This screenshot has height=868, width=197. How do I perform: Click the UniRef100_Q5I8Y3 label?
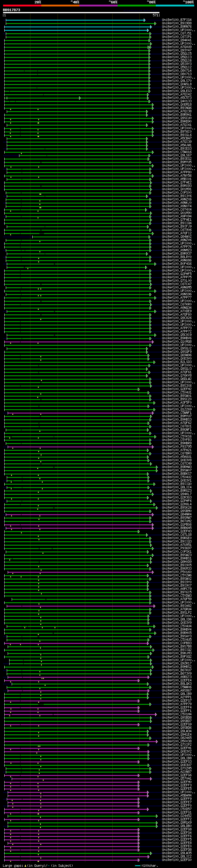click(x=177, y=64)
